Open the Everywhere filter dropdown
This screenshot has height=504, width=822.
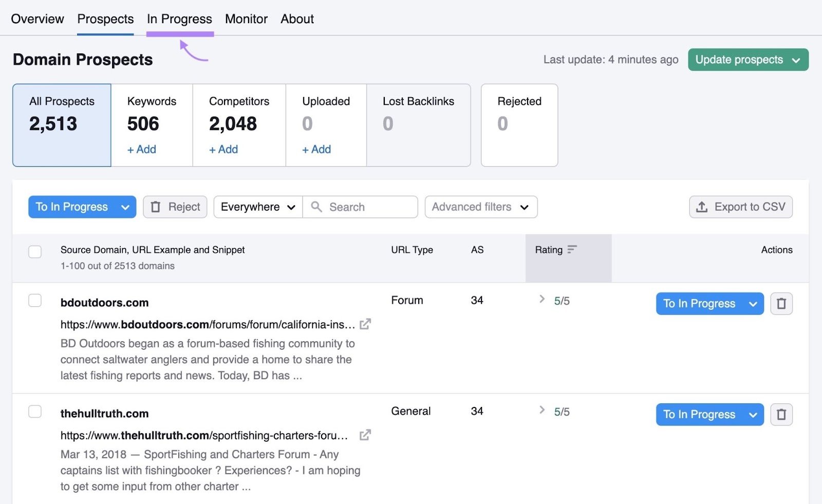click(x=257, y=207)
